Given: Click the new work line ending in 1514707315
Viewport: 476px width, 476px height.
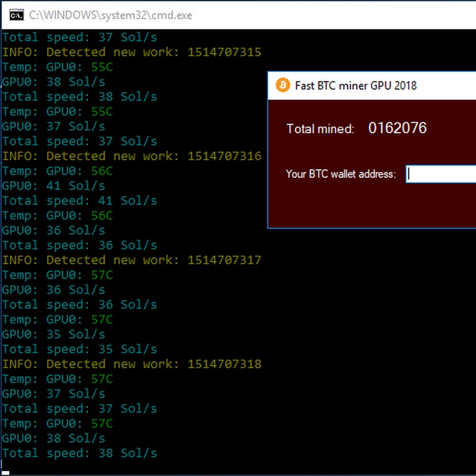Looking at the screenshot, I should coord(132,52).
